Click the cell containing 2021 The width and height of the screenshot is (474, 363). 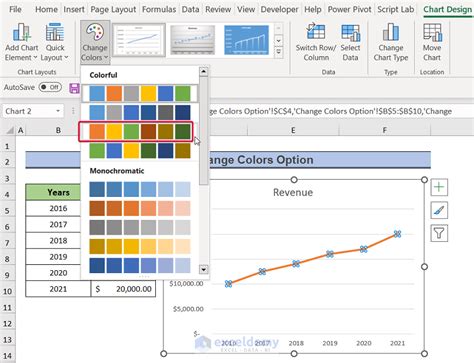pyautogui.click(x=58, y=289)
